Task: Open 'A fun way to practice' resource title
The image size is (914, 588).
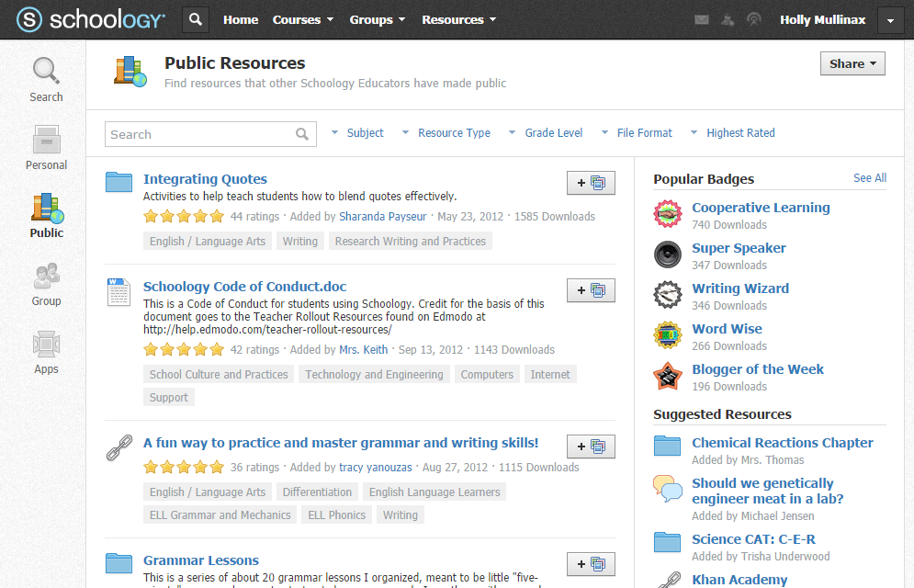Action: pyautogui.click(x=341, y=443)
